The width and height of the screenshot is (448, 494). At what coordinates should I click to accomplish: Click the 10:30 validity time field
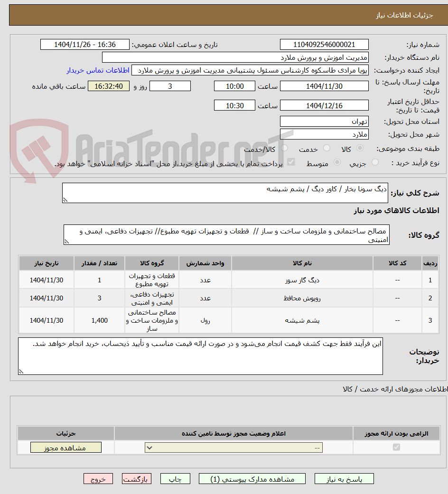pos(234,105)
